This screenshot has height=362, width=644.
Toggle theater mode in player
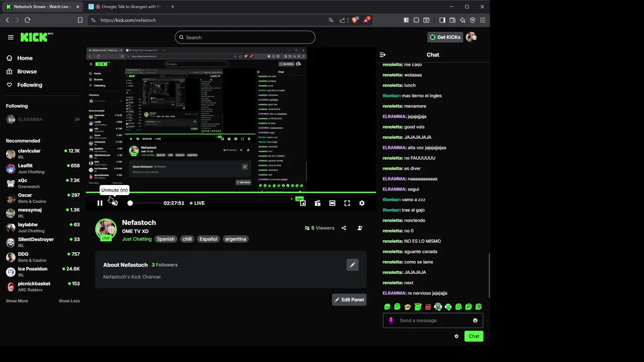(x=332, y=203)
